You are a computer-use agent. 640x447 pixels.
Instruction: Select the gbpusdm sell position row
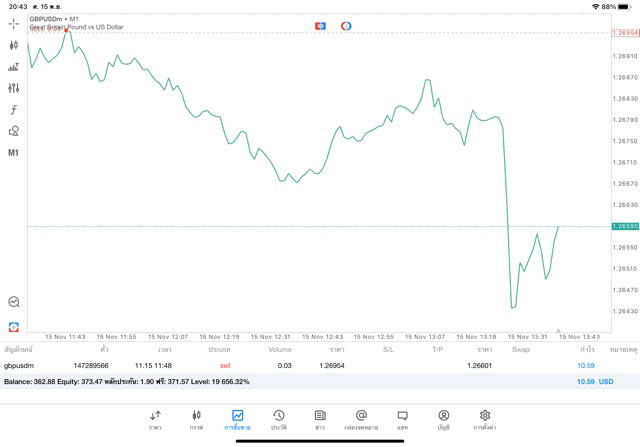tap(300, 365)
